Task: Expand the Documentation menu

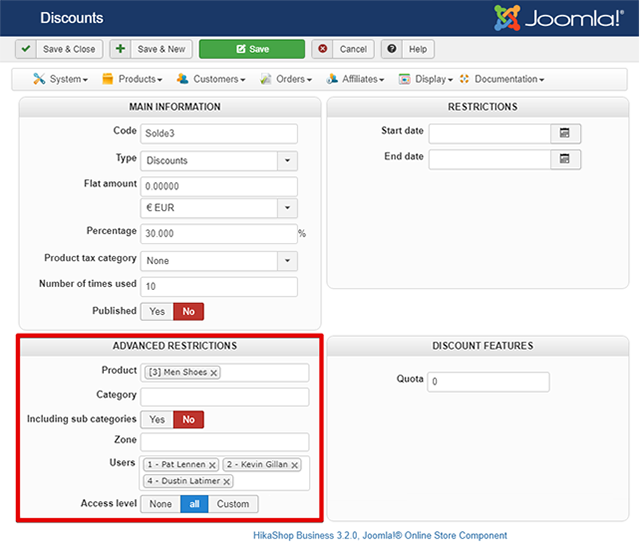Action: click(x=509, y=79)
